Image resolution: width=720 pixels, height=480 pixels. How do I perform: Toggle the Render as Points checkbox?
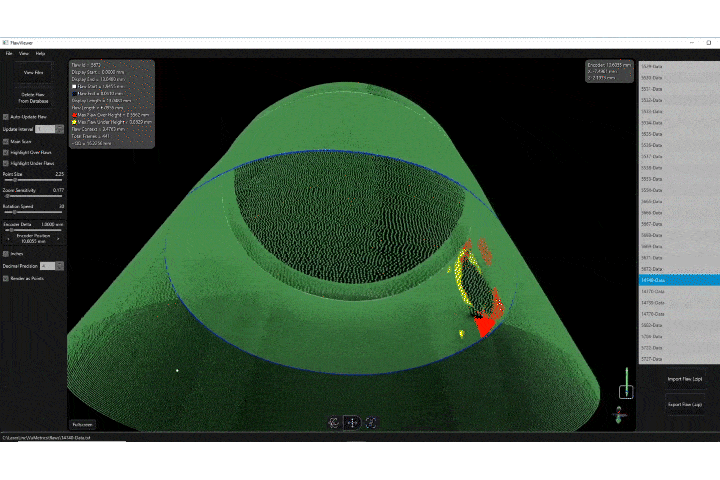[x=6, y=277]
